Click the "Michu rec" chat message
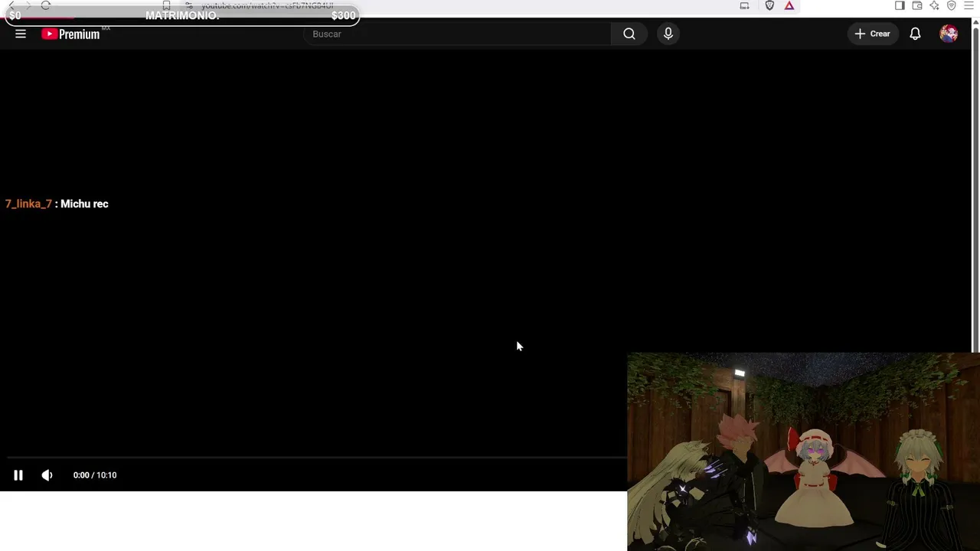The width and height of the screenshot is (980, 551). (x=84, y=204)
